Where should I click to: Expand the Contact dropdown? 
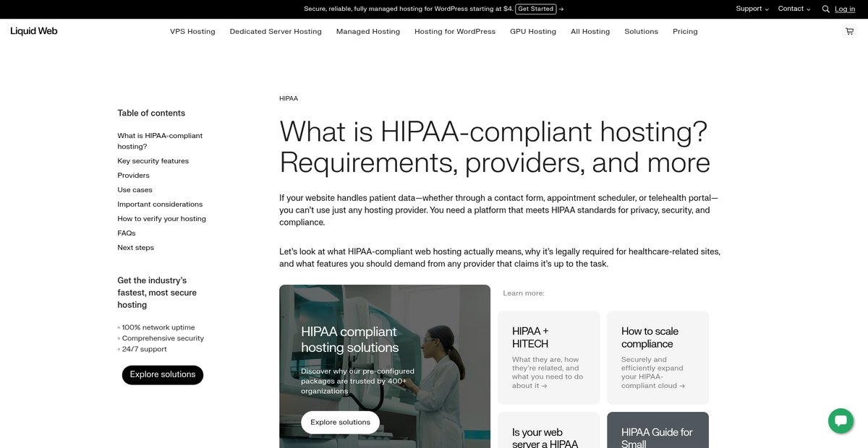click(x=794, y=9)
